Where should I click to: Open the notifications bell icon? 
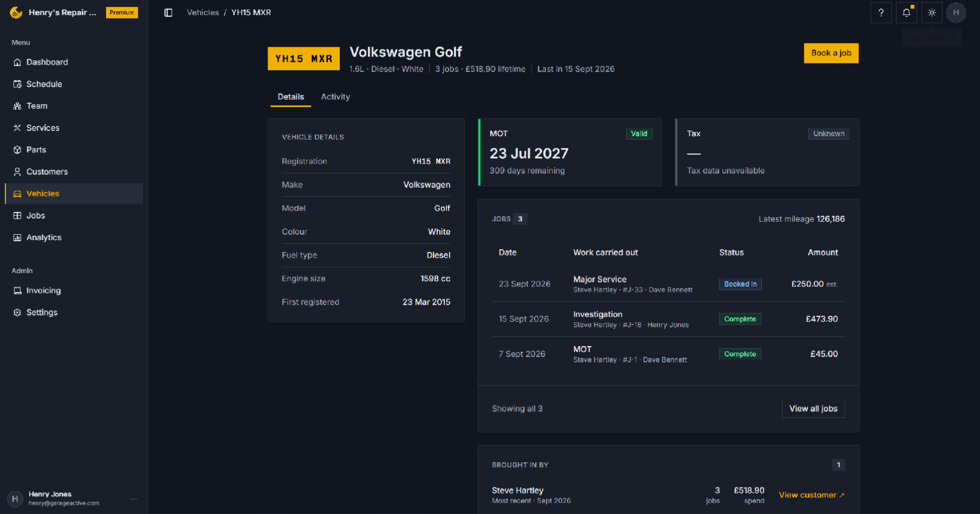(906, 12)
